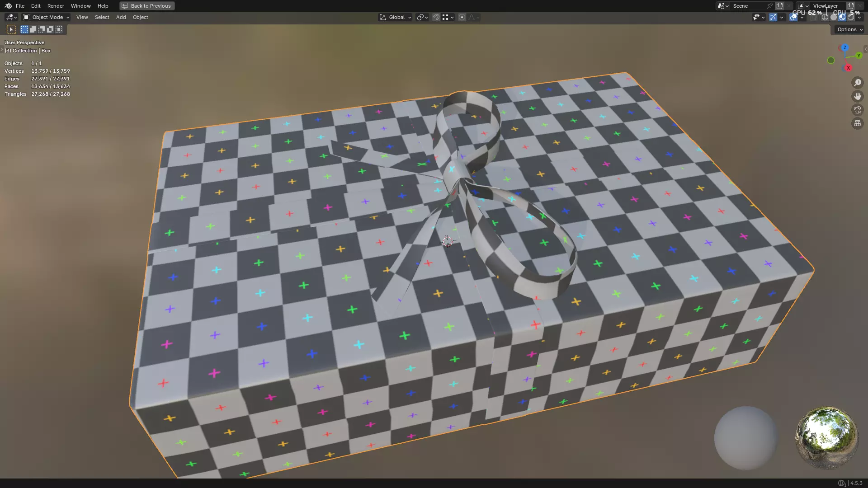
Task: Click the HDRI environment preview sphere
Action: (x=827, y=438)
